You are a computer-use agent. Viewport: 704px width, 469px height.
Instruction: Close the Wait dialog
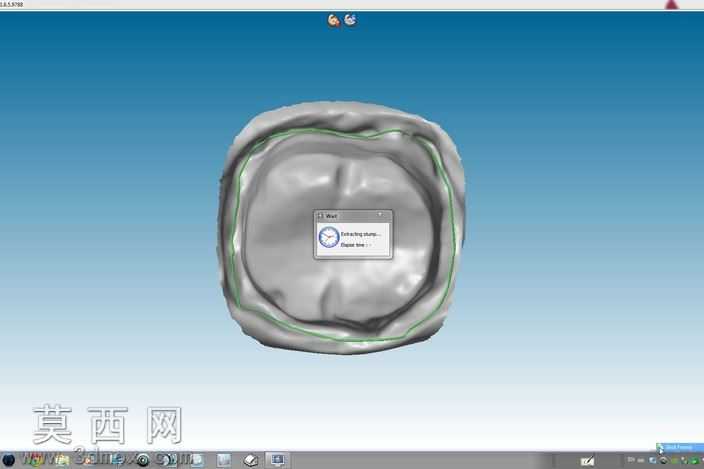(380, 215)
